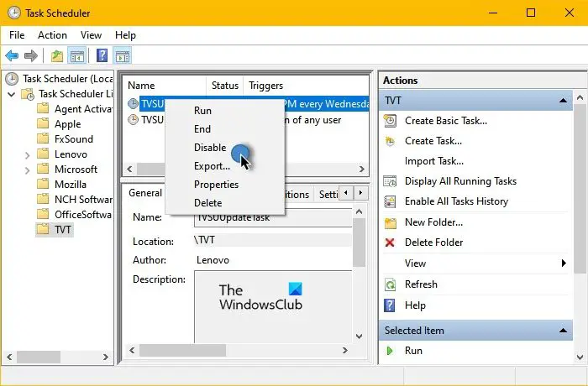
Task: Choose Run from the context menu
Action: coord(225,111)
